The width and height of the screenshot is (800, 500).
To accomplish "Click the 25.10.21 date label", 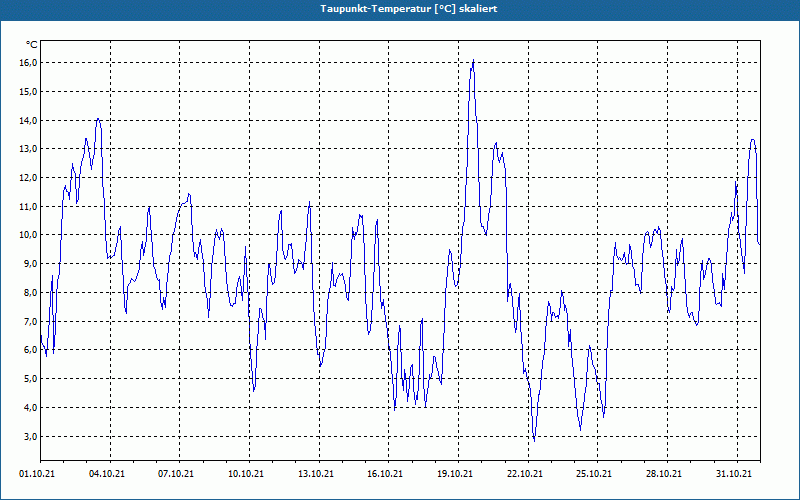I will (x=594, y=474).
